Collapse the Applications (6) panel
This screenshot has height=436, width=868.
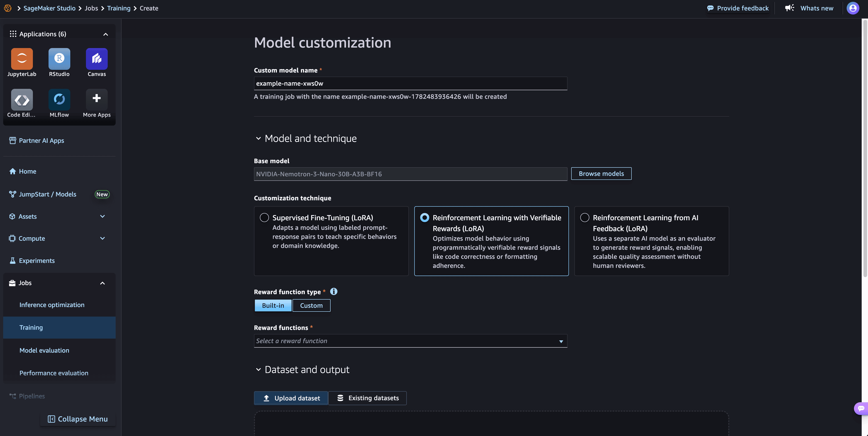point(105,34)
